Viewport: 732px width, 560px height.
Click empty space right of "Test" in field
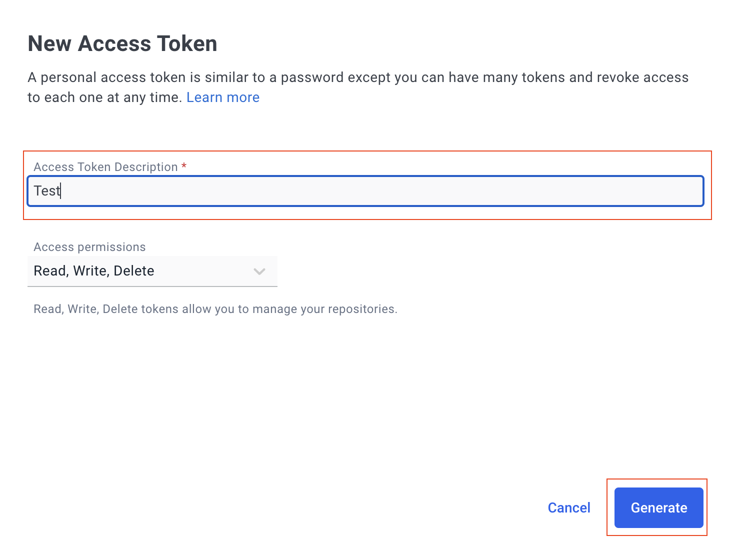pyautogui.click(x=380, y=191)
